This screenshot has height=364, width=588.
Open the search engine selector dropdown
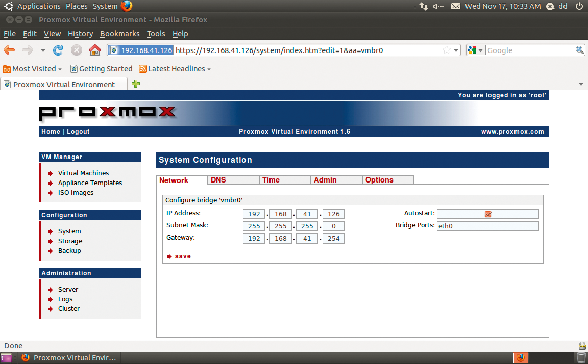pyautogui.click(x=475, y=50)
